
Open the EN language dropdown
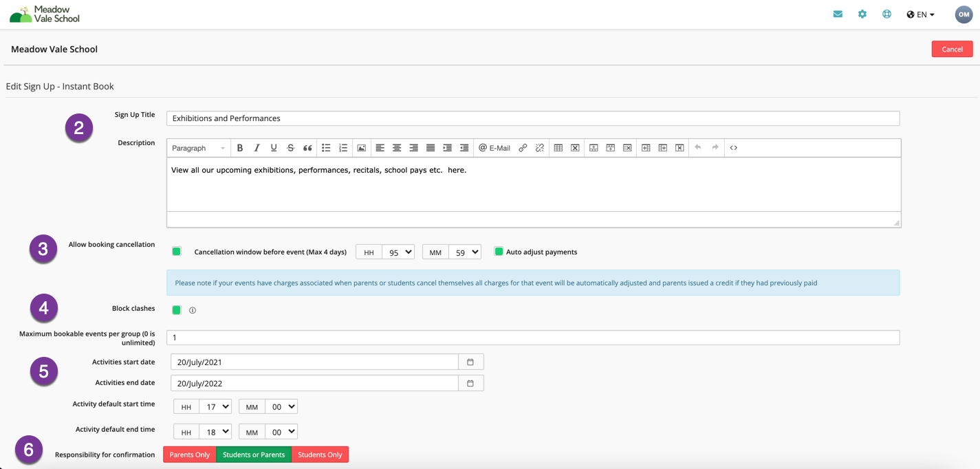pyautogui.click(x=921, y=14)
